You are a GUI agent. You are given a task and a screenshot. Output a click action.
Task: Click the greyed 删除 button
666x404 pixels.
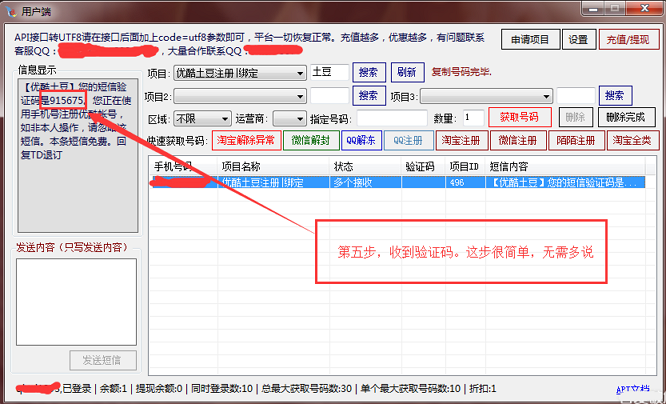click(x=576, y=117)
